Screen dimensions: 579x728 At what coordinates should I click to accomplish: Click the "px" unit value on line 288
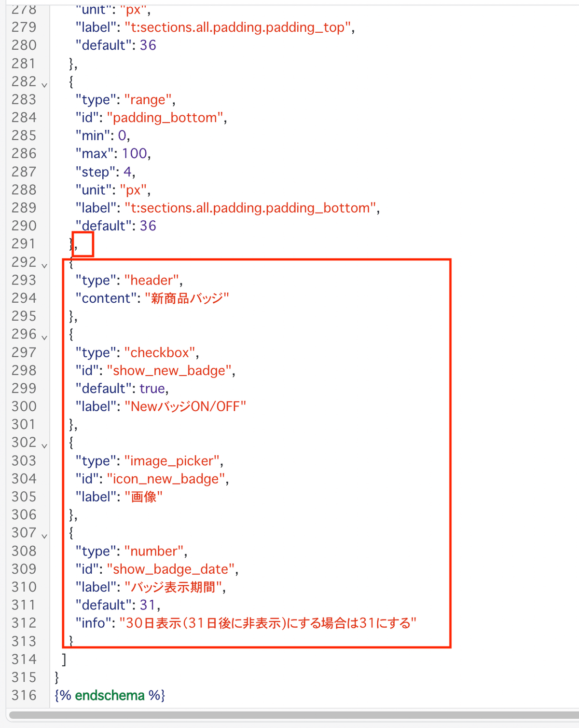click(133, 190)
